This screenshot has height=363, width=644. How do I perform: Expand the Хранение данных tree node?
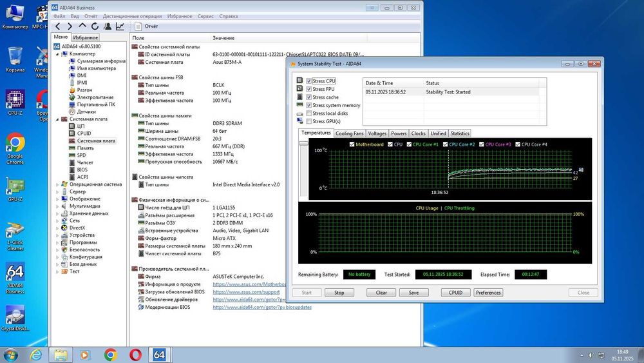point(57,213)
